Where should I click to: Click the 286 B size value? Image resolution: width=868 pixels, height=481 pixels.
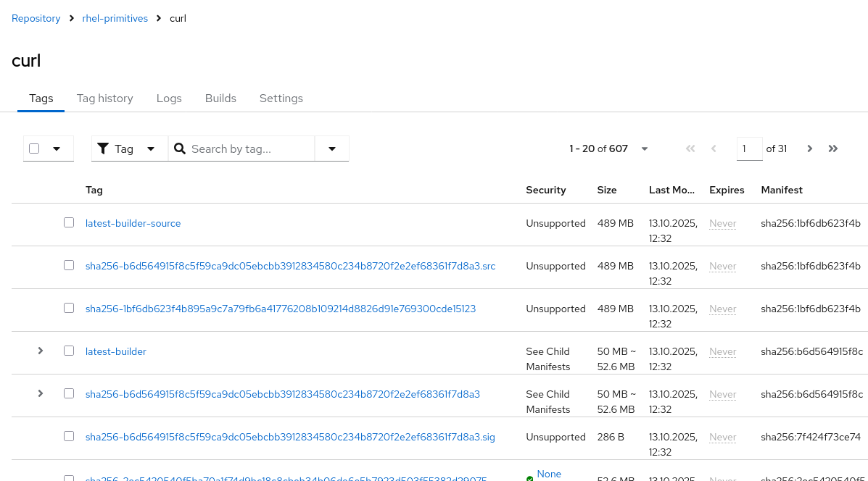pos(611,437)
